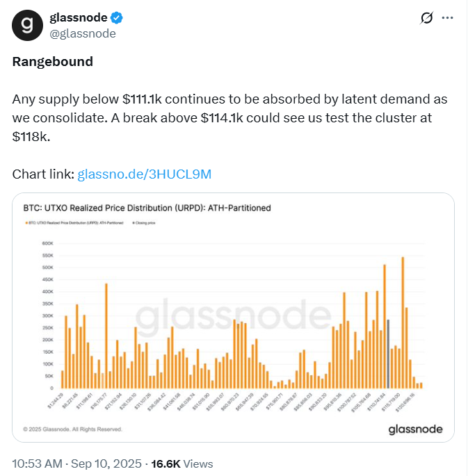Open the glassnode display name profile link

pyautogui.click(x=78, y=18)
